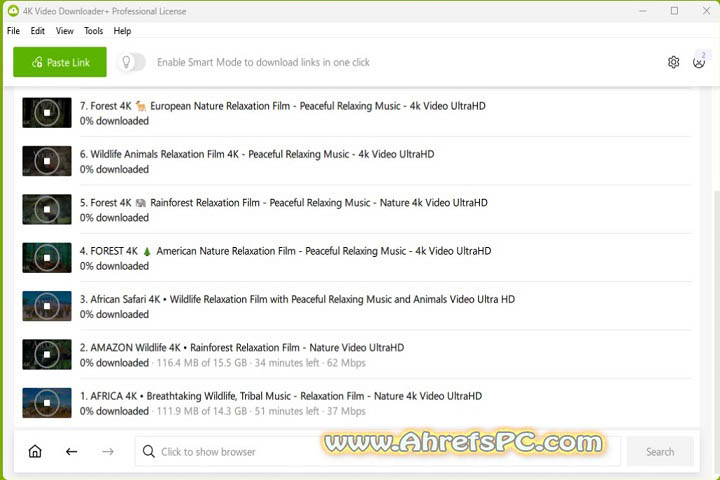Viewport: 720px width, 480px height.
Task: Click '111.9 MB of 14.3 GB' progress text
Action: [x=202, y=411]
